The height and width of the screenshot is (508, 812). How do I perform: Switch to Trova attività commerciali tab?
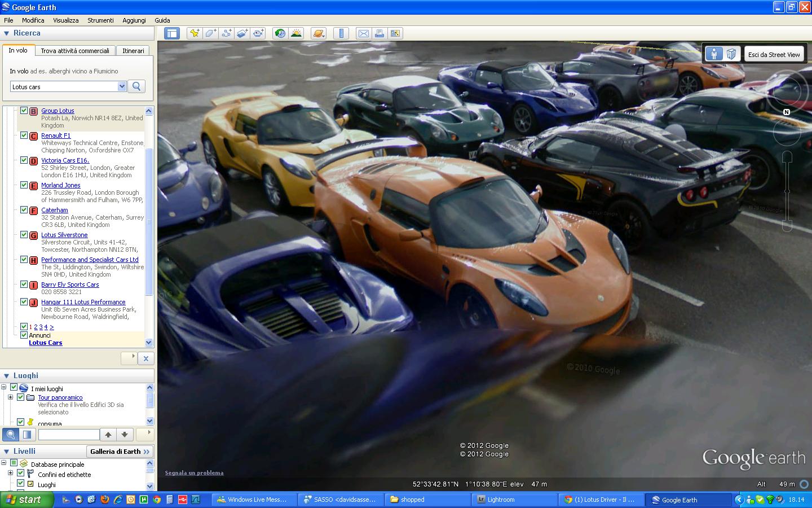[x=75, y=51]
